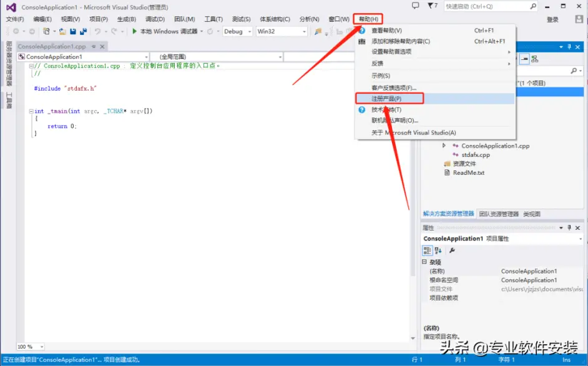Switch 属性 panel to categorized view
The width and height of the screenshot is (588, 366).
(427, 250)
